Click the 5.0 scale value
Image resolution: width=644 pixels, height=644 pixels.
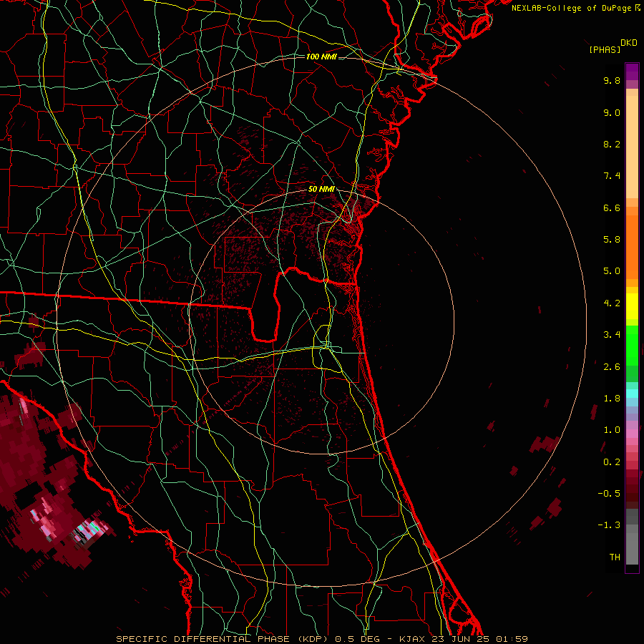612,271
